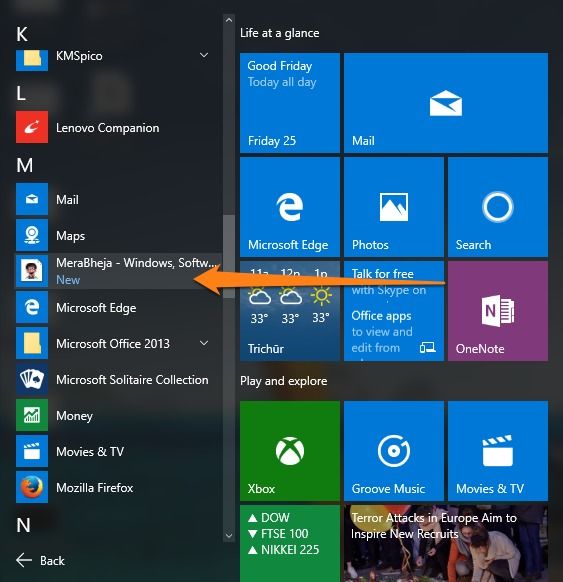Viewport: 563px width, 582px height.
Task: Open Good Friday calendar tile
Action: tap(290, 103)
